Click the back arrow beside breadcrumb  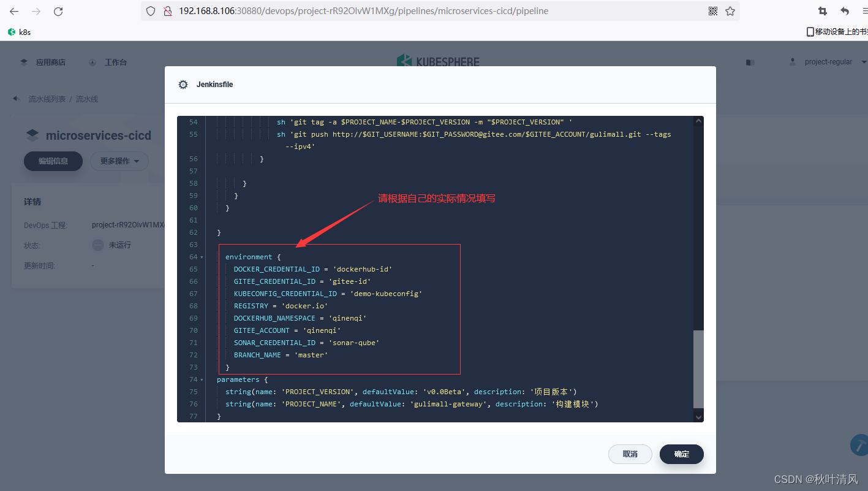pos(17,99)
